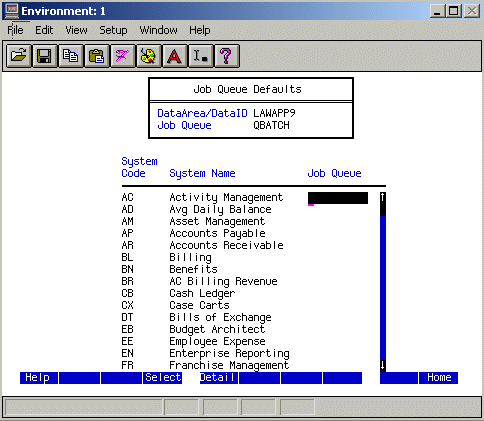Click the red letter A font icon
The width and height of the screenshot is (484, 421).
pyautogui.click(x=175, y=56)
